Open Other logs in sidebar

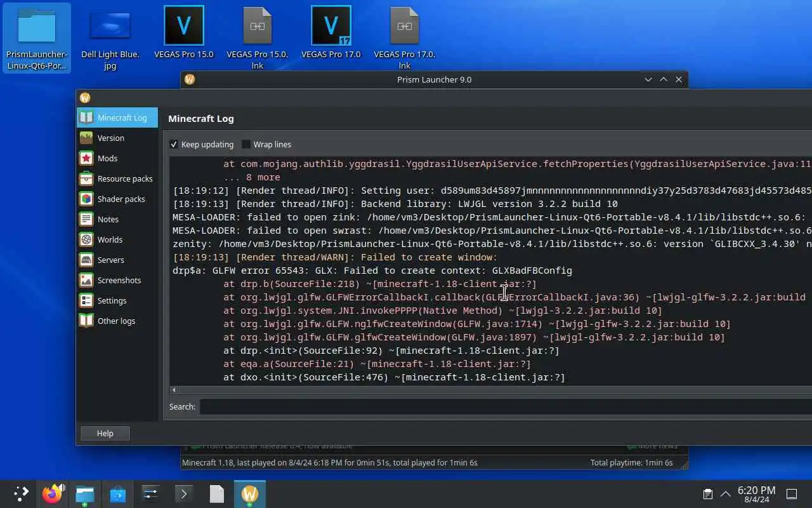pos(117,321)
